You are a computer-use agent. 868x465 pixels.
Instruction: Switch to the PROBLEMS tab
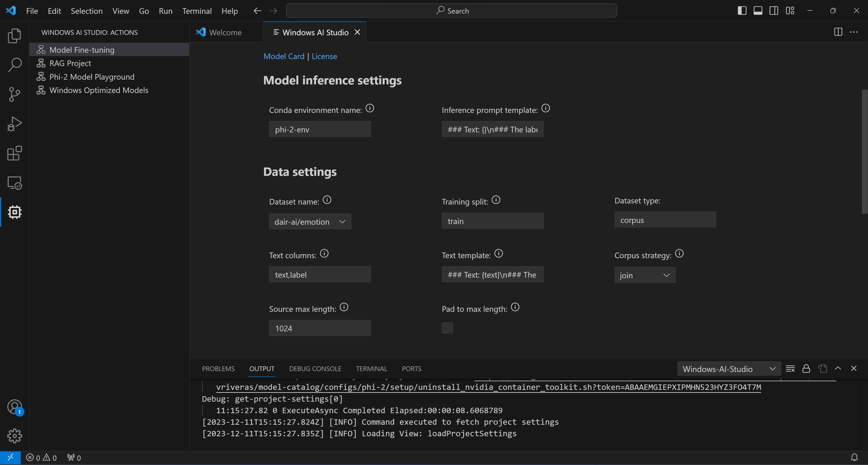point(218,368)
